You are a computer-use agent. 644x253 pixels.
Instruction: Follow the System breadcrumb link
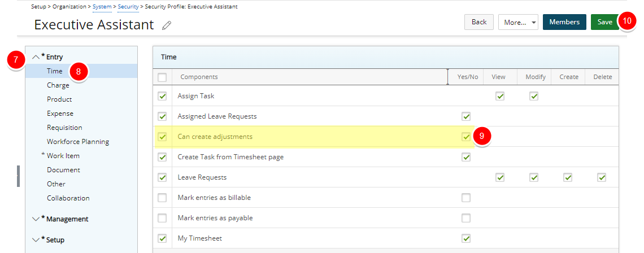click(x=102, y=7)
